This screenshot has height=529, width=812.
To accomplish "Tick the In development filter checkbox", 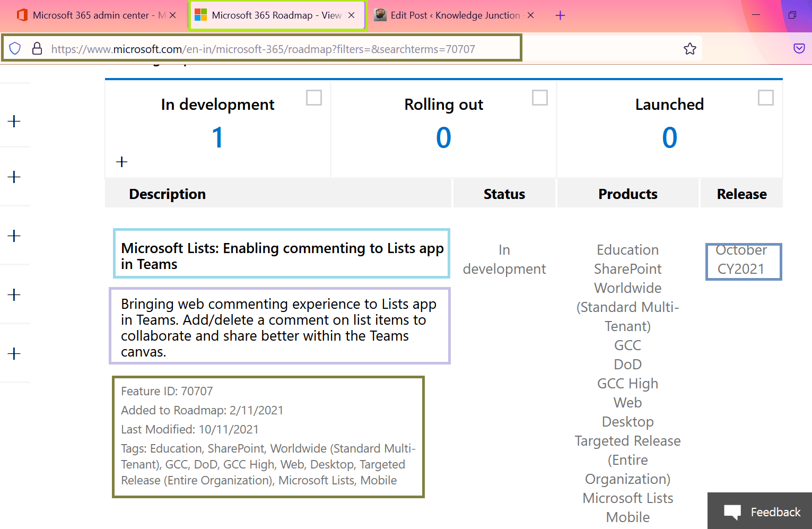I will (x=314, y=98).
